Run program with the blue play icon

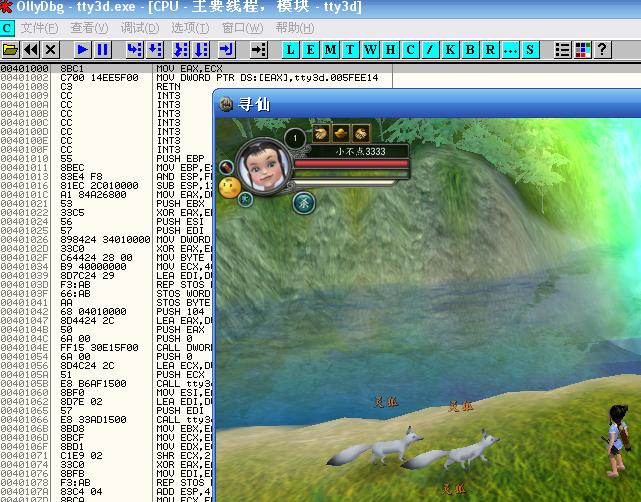click(x=83, y=50)
